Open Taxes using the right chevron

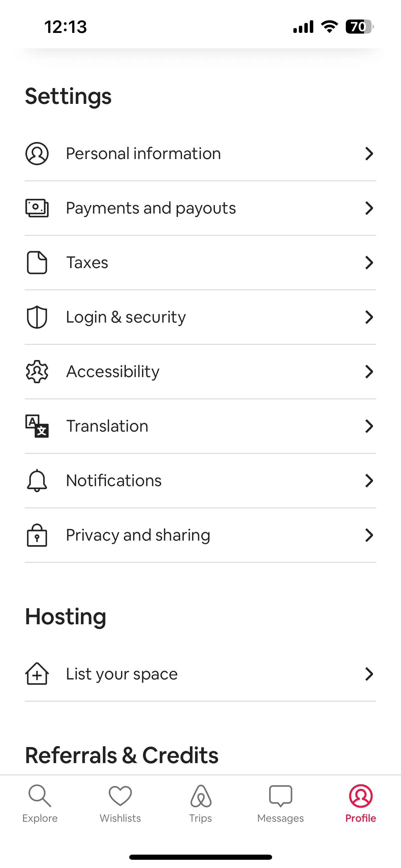click(x=369, y=263)
